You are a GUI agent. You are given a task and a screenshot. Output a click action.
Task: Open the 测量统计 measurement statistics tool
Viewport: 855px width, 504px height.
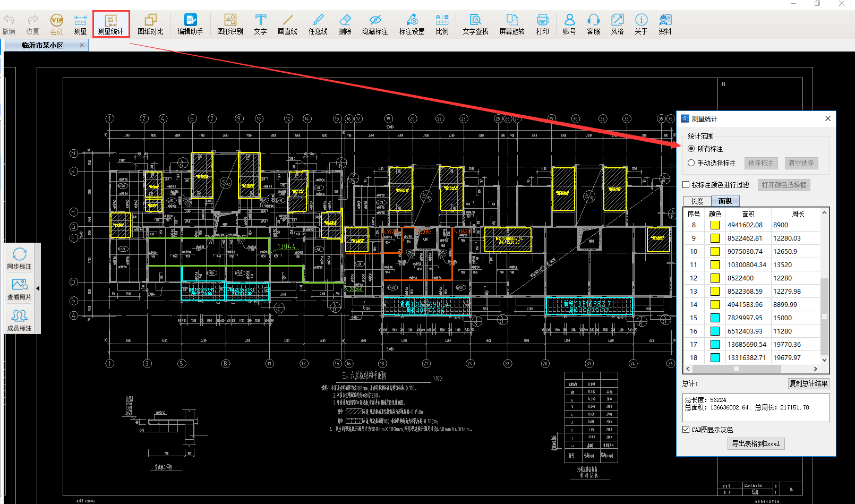point(110,24)
